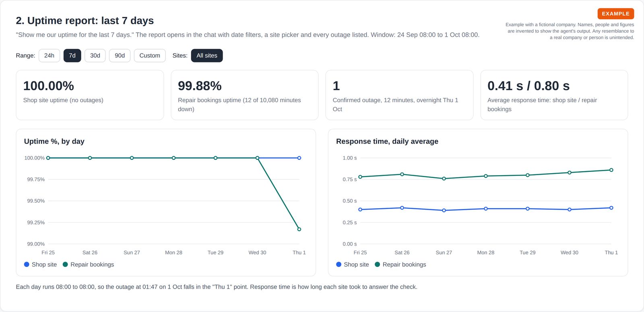The image size is (644, 312).
Task: Click the 100.00% shop site uptime card
Action: coord(90,95)
